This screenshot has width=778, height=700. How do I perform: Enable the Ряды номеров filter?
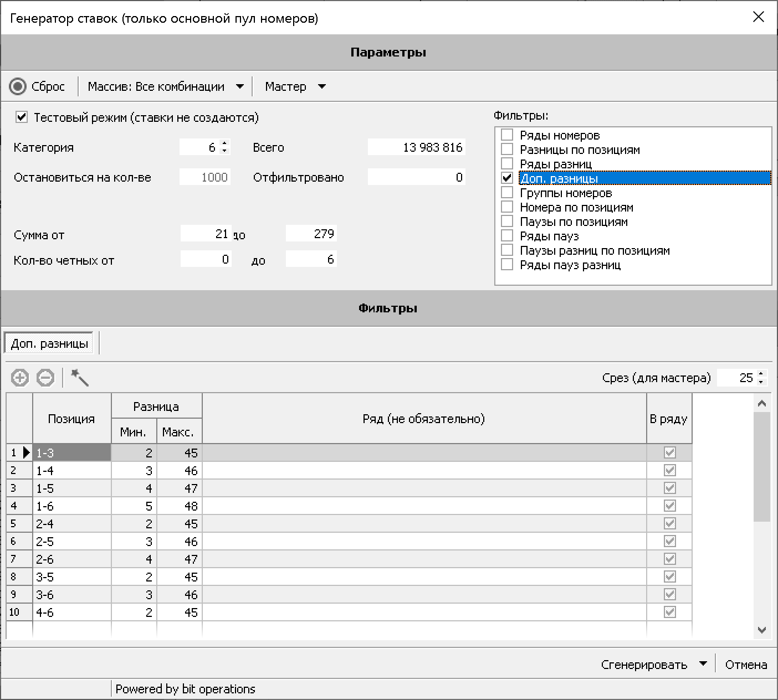click(x=506, y=135)
